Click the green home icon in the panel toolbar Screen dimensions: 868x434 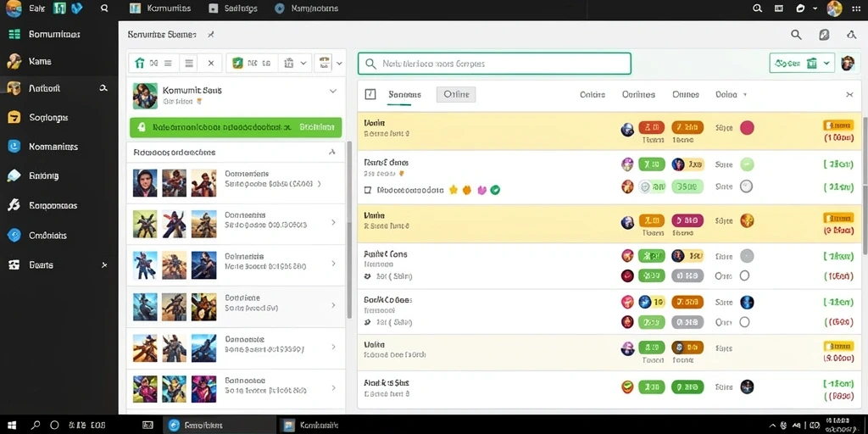point(139,63)
